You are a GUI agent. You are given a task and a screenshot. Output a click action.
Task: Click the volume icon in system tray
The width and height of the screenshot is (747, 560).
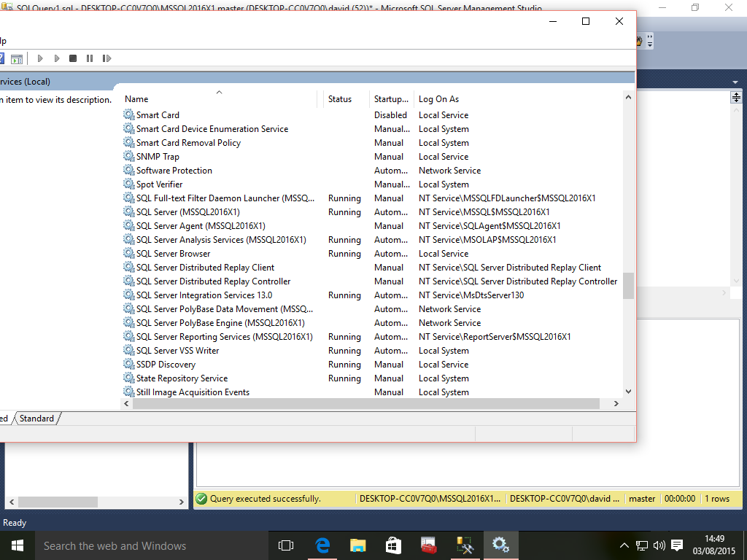point(659,545)
